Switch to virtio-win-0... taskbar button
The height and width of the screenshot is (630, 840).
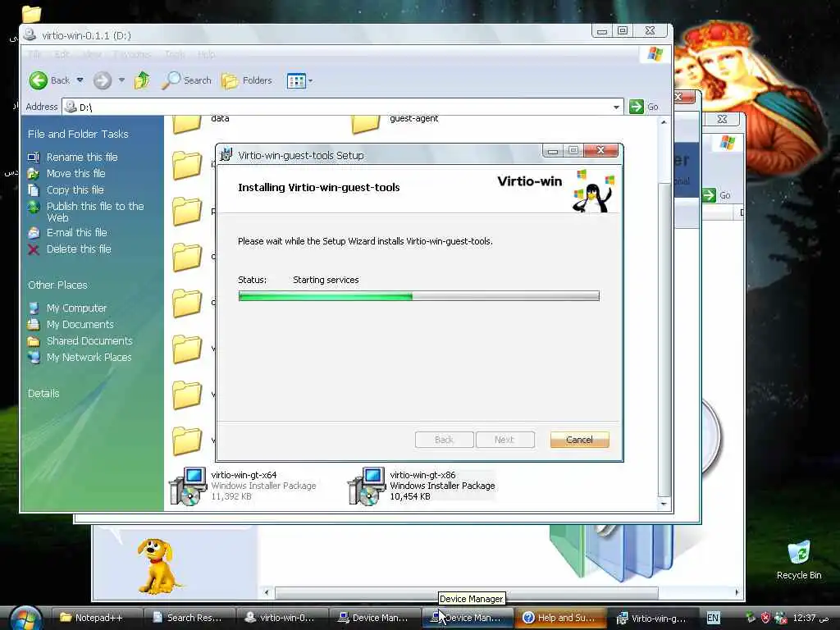point(283,618)
